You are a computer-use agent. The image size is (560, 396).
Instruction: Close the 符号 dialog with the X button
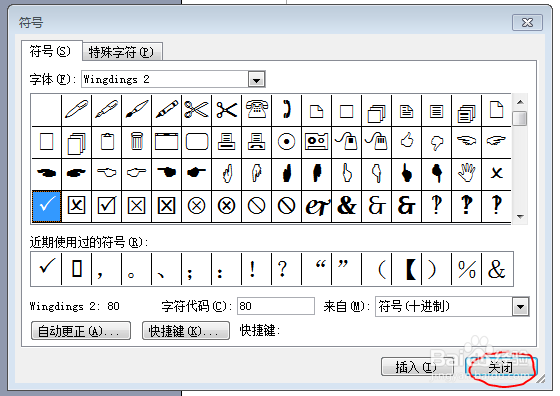[527, 23]
